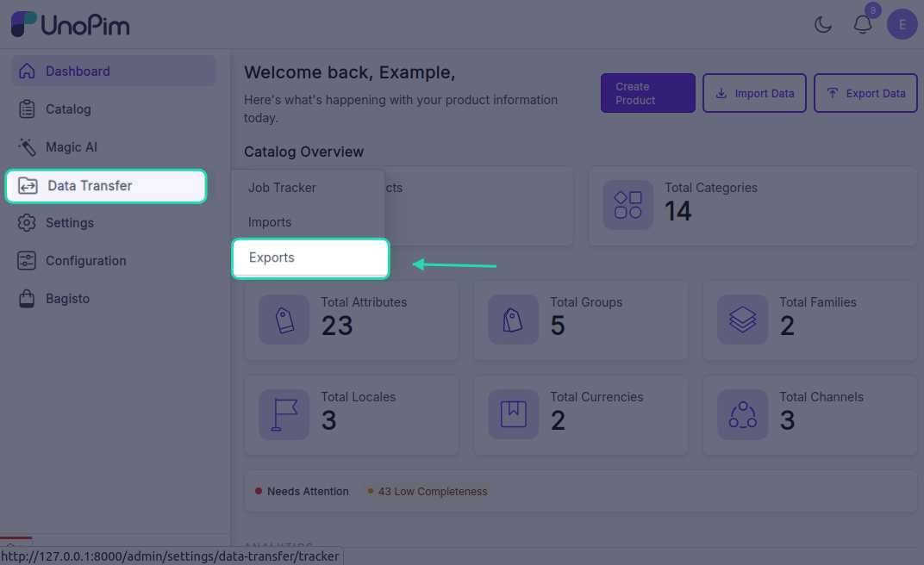Click download icon on Import Data
This screenshot has height=565, width=924.
(721, 94)
